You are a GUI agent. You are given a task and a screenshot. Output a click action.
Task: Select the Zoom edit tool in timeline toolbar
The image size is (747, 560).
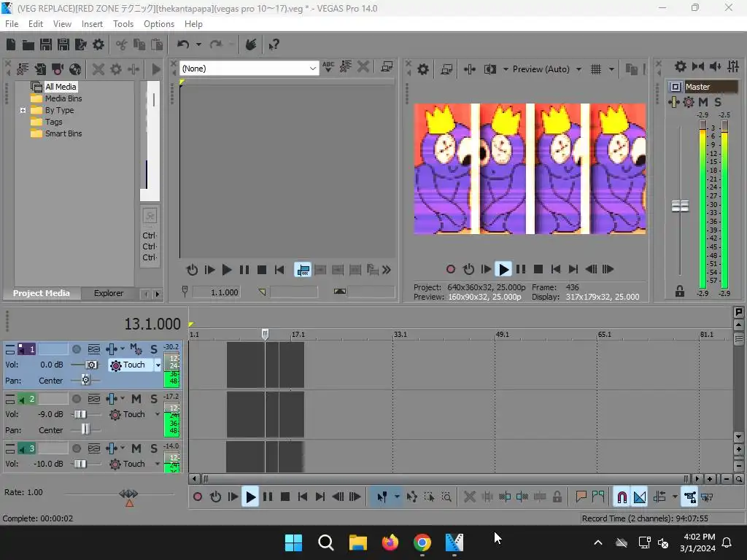446,497
